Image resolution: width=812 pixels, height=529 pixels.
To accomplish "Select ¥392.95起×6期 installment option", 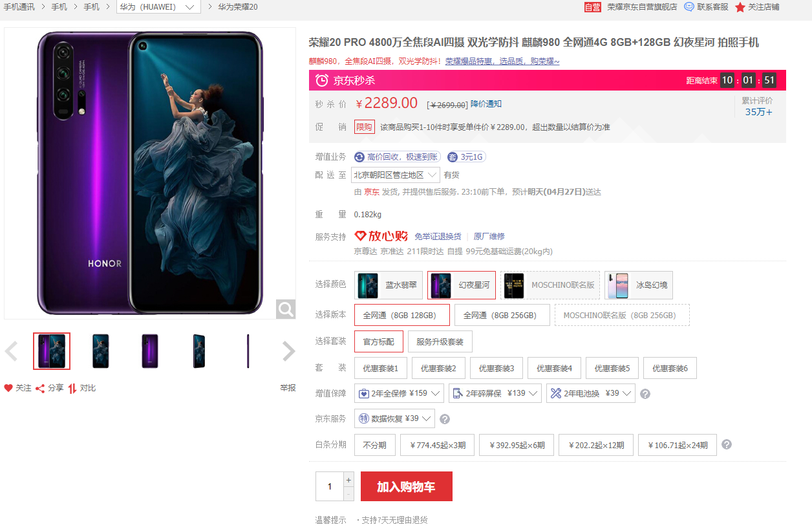I will pyautogui.click(x=517, y=445).
